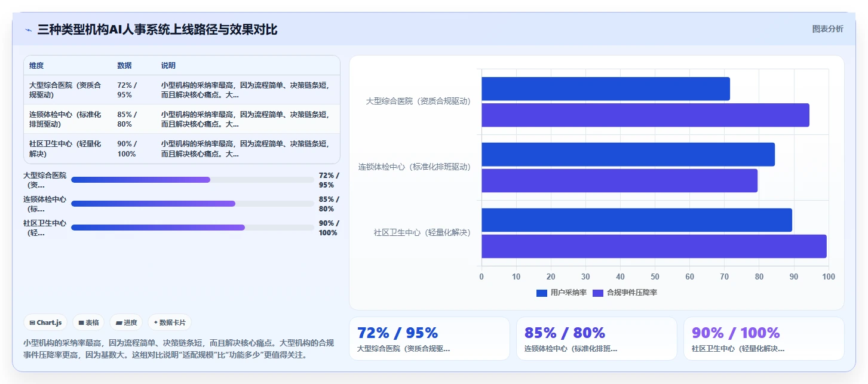Click the x-axis tick labeled 50
Screen dimensions: 868x384
pos(655,277)
